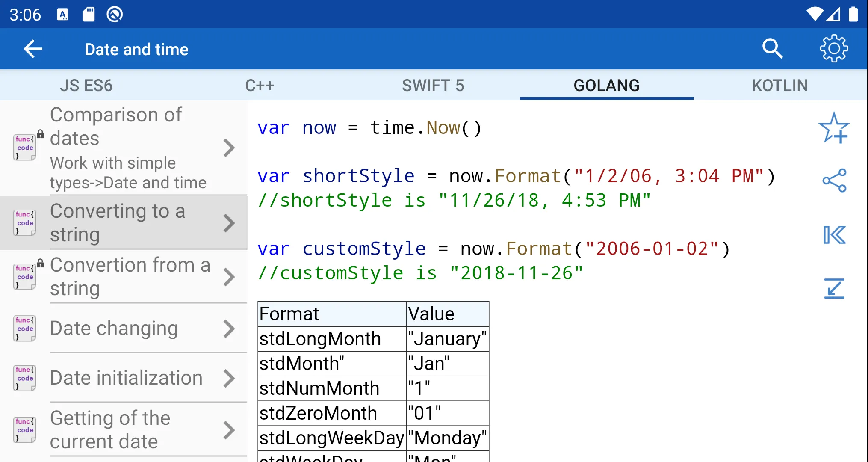Click the locked func code icon for Convertion from a string
The image size is (868, 462).
pyautogui.click(x=25, y=276)
